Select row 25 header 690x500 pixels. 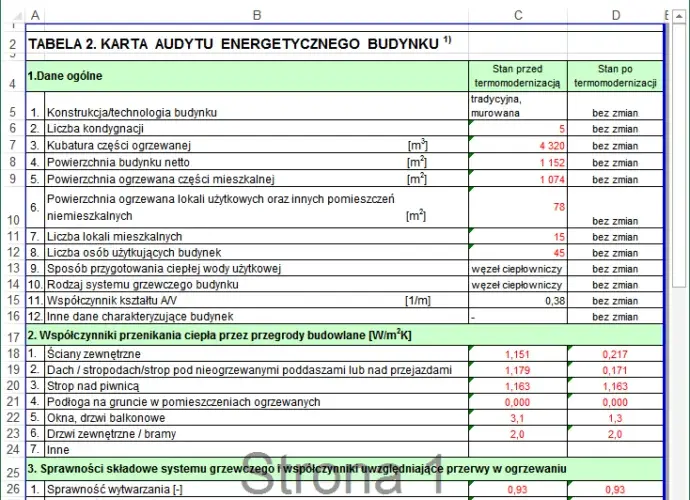[13, 469]
